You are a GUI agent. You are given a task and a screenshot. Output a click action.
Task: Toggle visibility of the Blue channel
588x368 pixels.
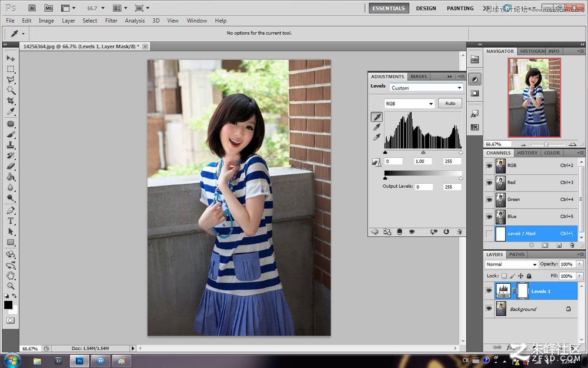(489, 217)
